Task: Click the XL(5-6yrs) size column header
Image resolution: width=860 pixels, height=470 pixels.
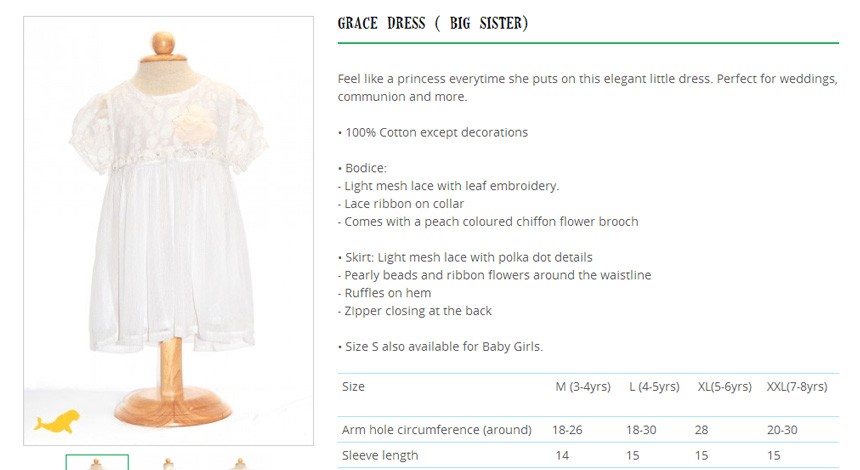Action: (725, 387)
